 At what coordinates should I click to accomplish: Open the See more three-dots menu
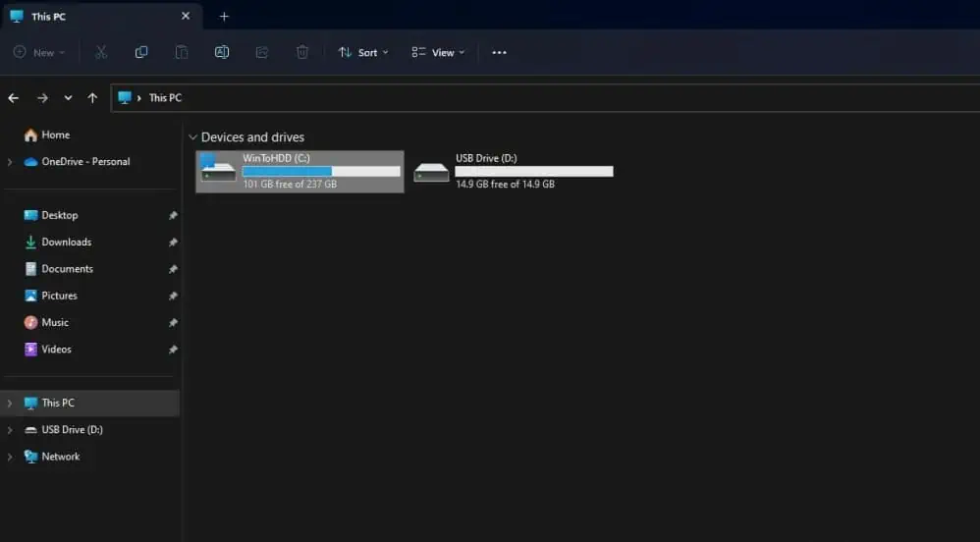[499, 52]
